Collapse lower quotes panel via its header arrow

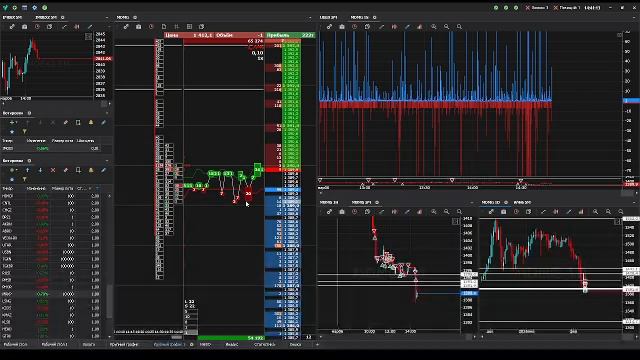107,161
